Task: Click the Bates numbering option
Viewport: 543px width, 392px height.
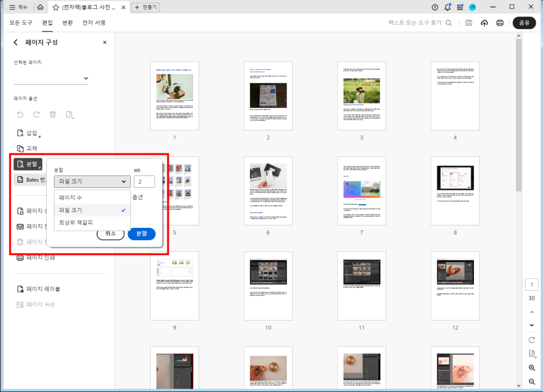Action: tap(31, 179)
